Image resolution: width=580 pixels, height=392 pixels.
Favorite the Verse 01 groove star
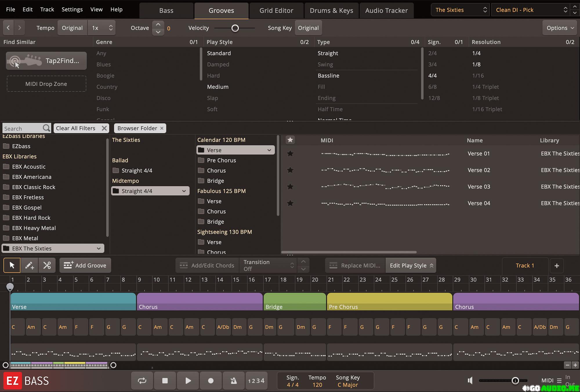pyautogui.click(x=290, y=154)
